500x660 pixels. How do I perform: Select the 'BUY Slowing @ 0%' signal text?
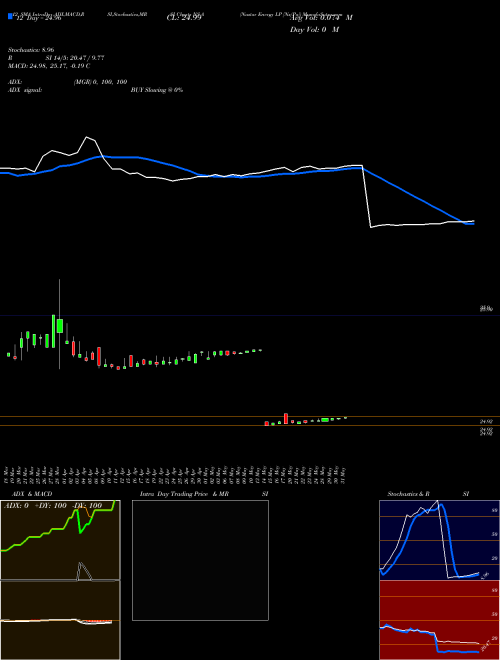coord(157,90)
